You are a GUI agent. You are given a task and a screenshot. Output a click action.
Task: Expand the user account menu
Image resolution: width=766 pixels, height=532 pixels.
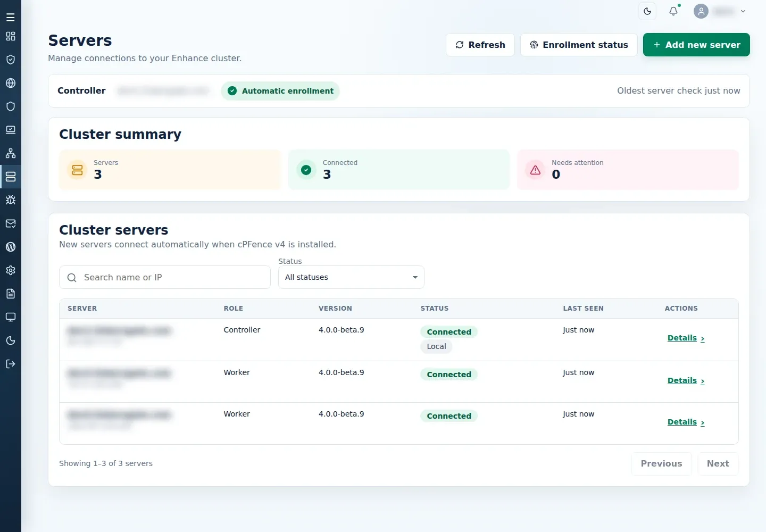tap(720, 11)
